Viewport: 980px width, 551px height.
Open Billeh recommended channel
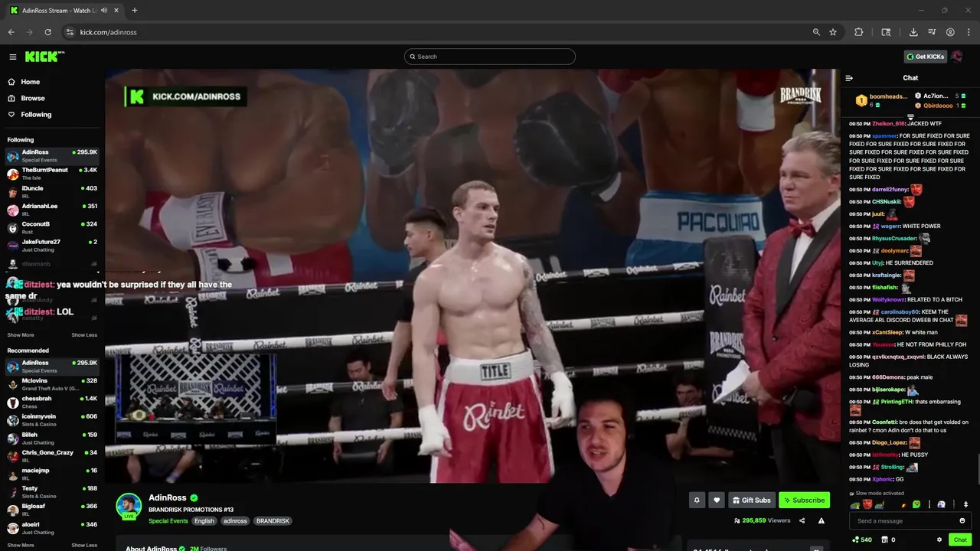coord(52,439)
